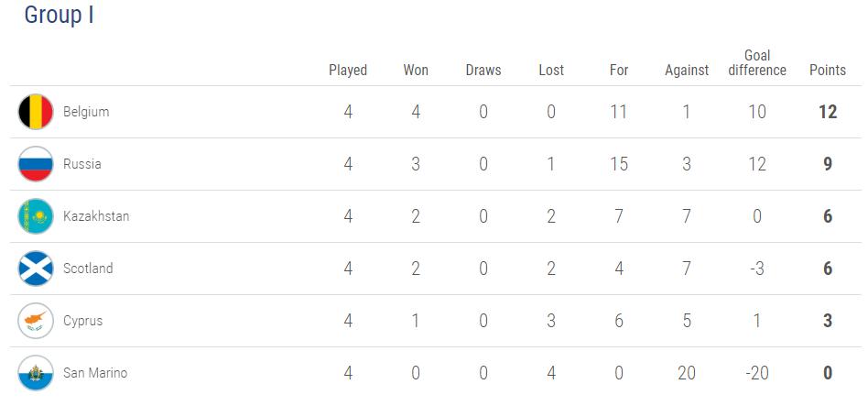Click the Won column header
This screenshot has width=868, height=406.
pos(416,70)
